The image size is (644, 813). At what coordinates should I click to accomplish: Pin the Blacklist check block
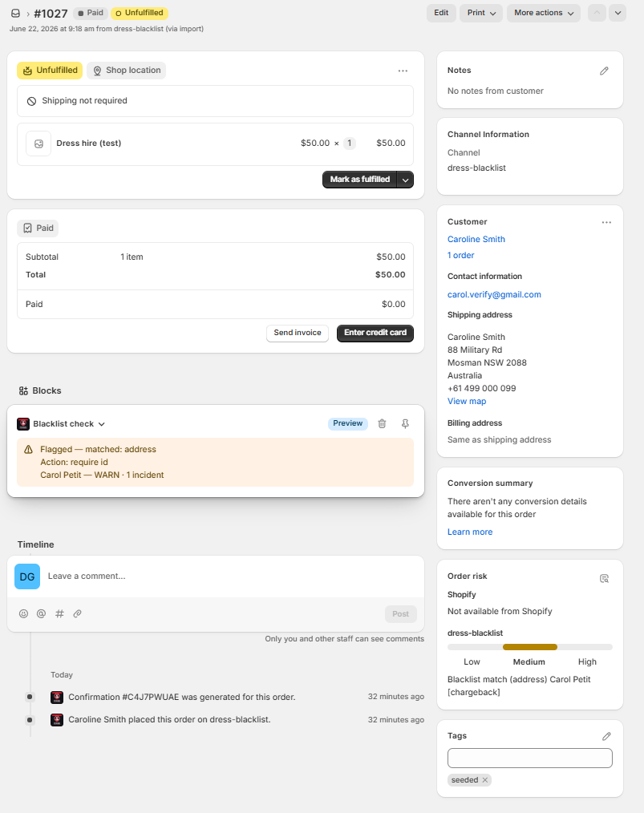tap(406, 423)
